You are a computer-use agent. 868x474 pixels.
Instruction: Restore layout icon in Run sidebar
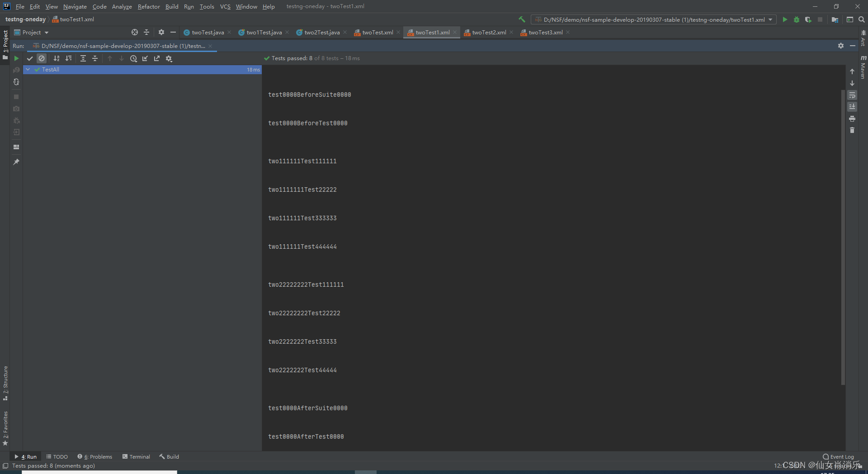tap(16, 147)
